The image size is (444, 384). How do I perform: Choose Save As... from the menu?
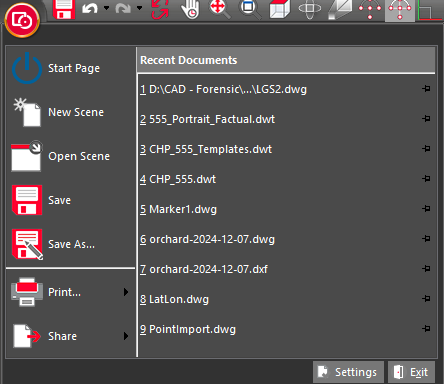71,244
